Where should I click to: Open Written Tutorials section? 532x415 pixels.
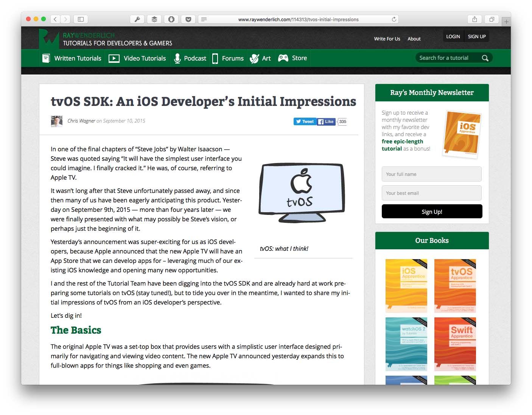click(x=72, y=58)
